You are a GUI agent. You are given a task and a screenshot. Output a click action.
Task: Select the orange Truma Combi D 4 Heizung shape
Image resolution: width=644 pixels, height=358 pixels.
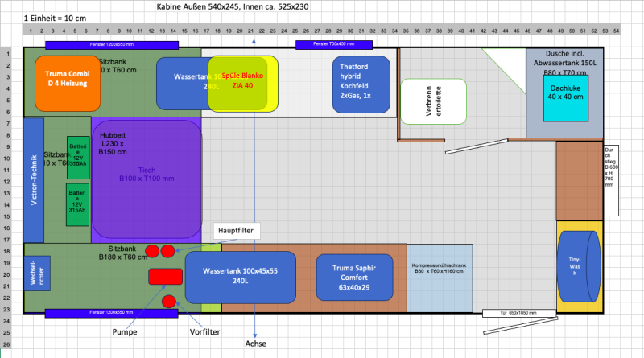click(x=68, y=84)
